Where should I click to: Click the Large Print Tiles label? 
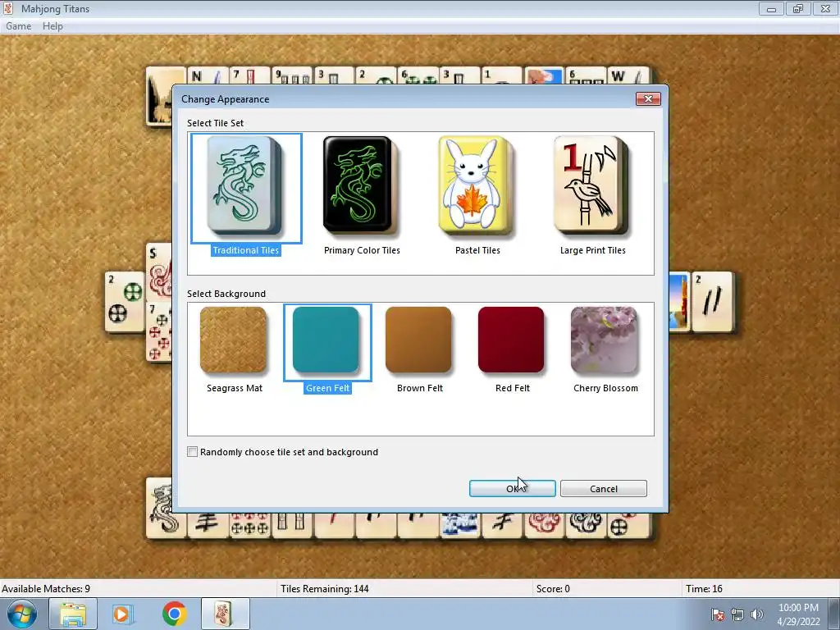click(x=593, y=250)
